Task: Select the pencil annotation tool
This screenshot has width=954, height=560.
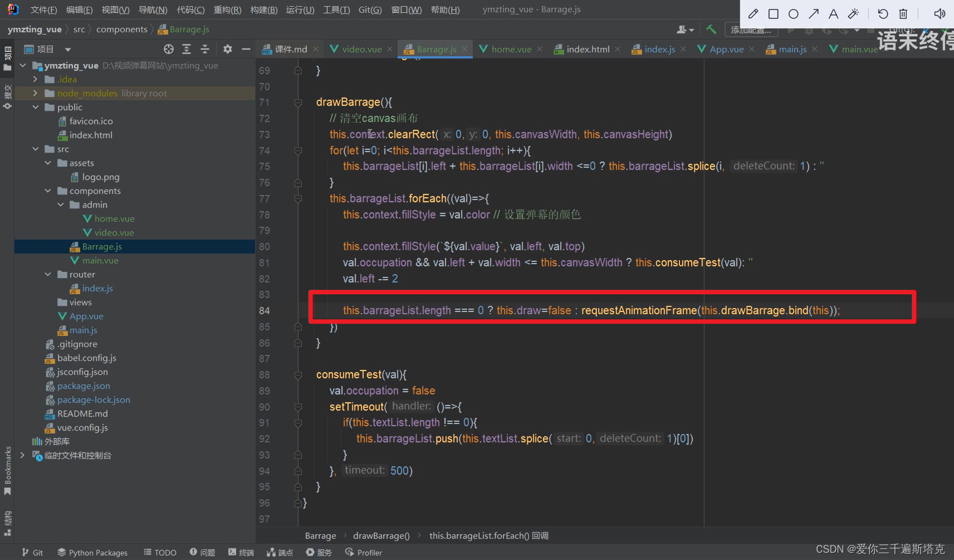Action: [753, 14]
